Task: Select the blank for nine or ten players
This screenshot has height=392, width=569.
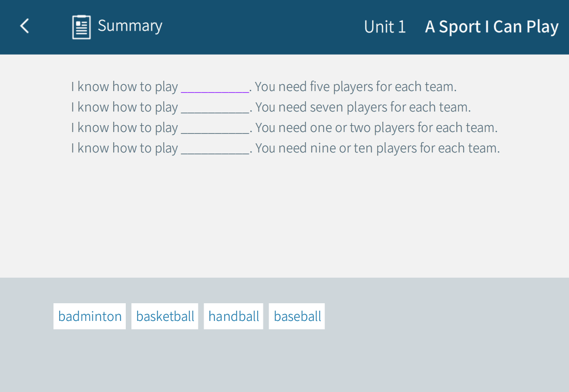Action: tap(215, 149)
